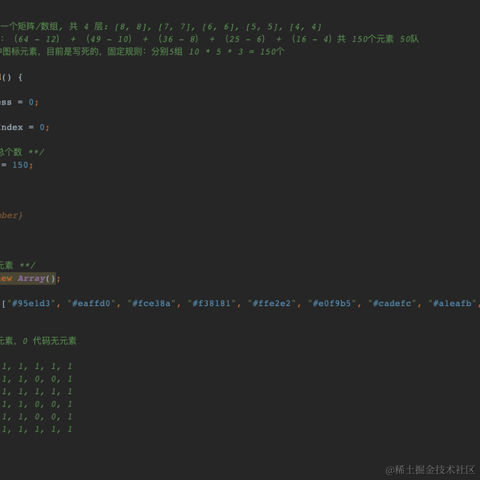This screenshot has width=480, height=480.
Task: Click the @稀土掘金技术社区 watermark
Action: pyautogui.click(x=430, y=470)
